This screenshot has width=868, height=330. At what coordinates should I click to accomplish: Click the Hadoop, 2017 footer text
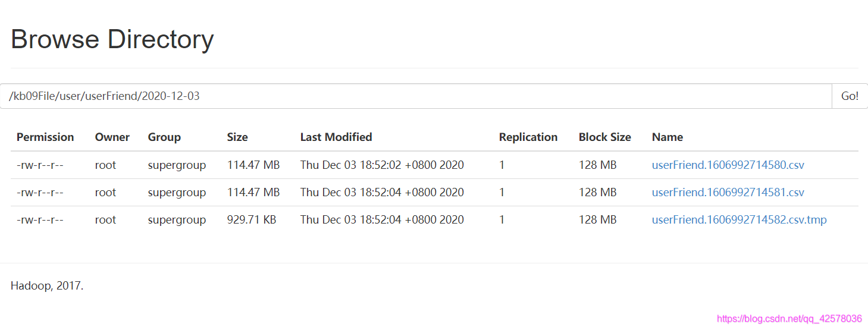47,285
